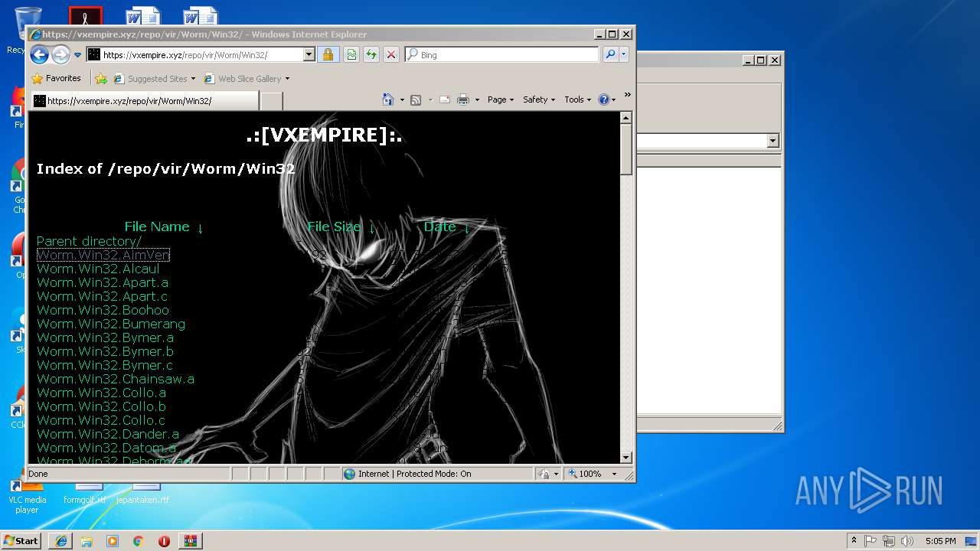The image size is (980, 551).
Task: Click Internet Explorer taskbar icon
Action: (61, 541)
